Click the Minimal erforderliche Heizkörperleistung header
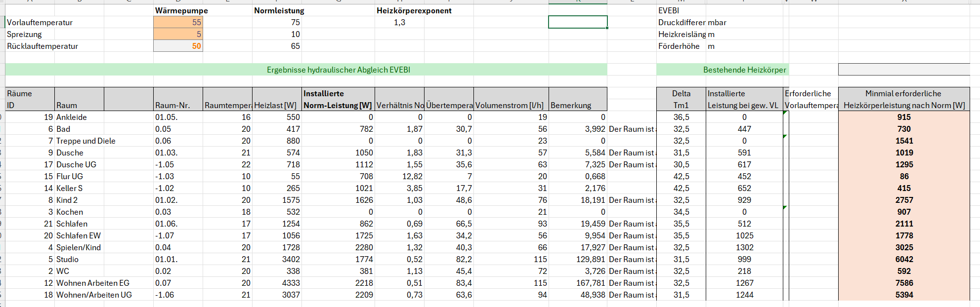Image resolution: width=980 pixels, height=307 pixels. click(903, 99)
